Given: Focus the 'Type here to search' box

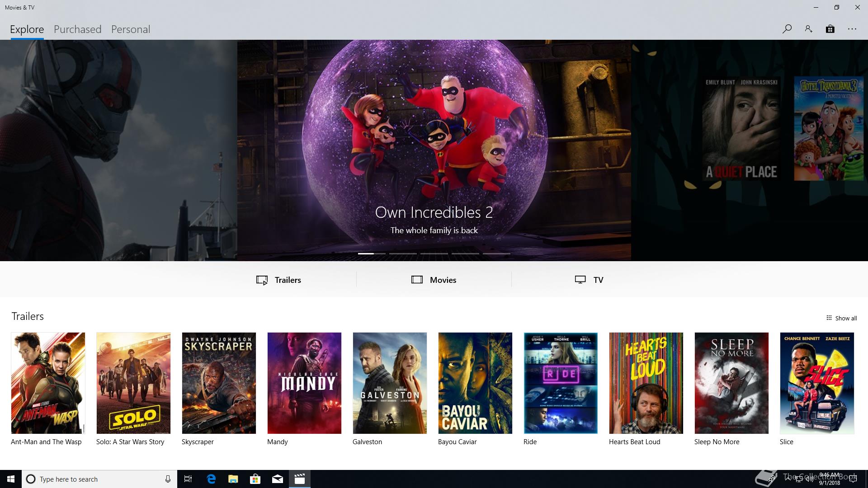Looking at the screenshot, I should click(x=99, y=479).
